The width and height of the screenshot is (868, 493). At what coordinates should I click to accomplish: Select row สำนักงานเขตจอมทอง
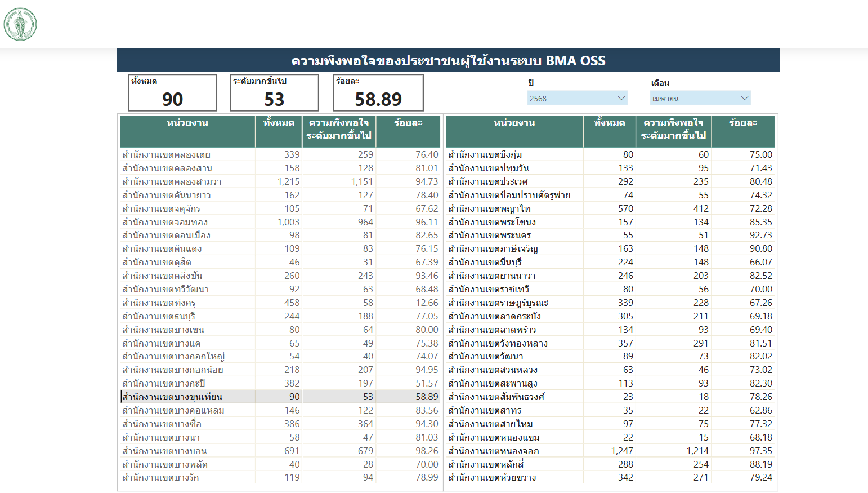point(280,222)
